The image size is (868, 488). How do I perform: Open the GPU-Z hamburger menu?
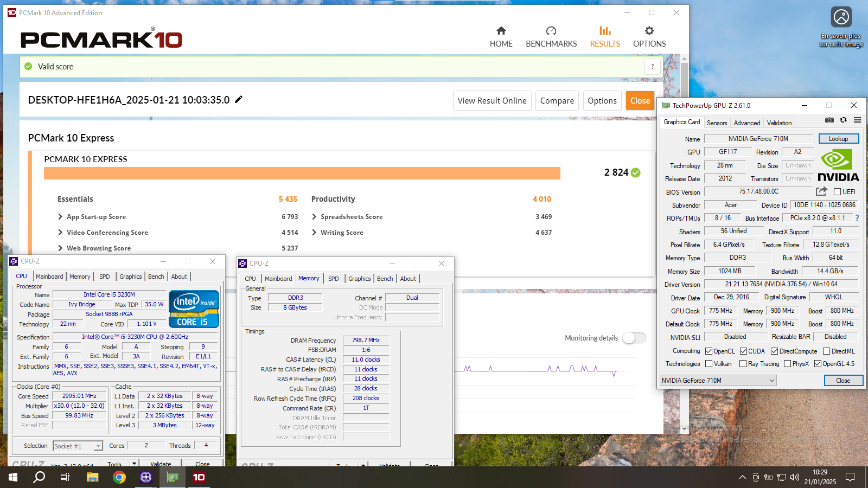tap(857, 120)
